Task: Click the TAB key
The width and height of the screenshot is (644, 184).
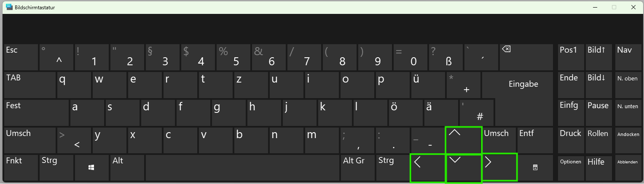Action: (30, 85)
